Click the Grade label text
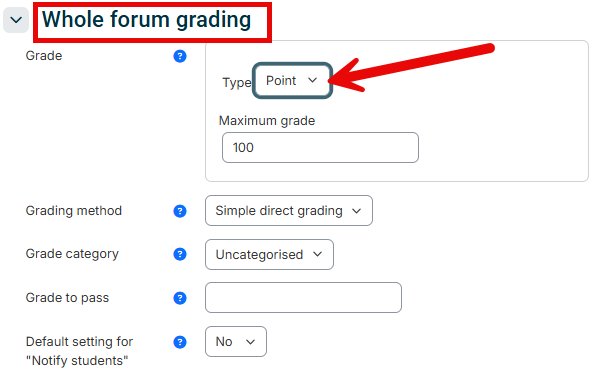This screenshot has height=380, width=601. [44, 56]
